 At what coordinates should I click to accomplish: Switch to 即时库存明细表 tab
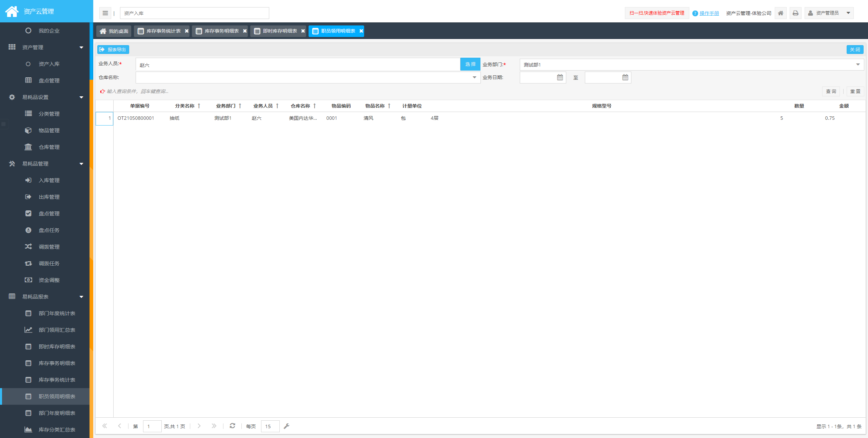(278, 31)
